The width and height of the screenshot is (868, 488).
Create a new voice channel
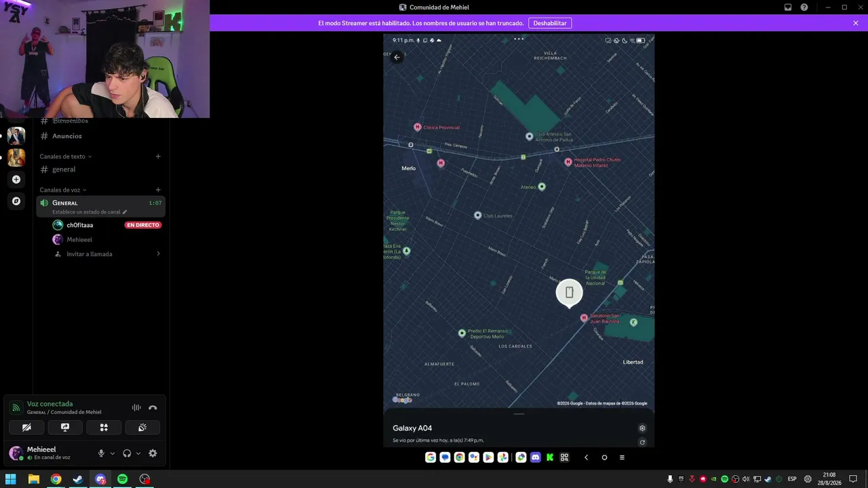click(158, 190)
